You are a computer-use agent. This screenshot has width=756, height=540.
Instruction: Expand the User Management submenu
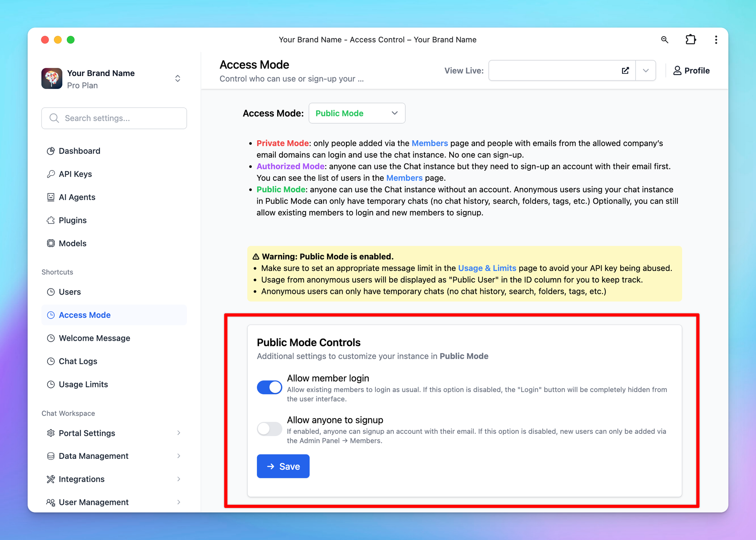(179, 502)
